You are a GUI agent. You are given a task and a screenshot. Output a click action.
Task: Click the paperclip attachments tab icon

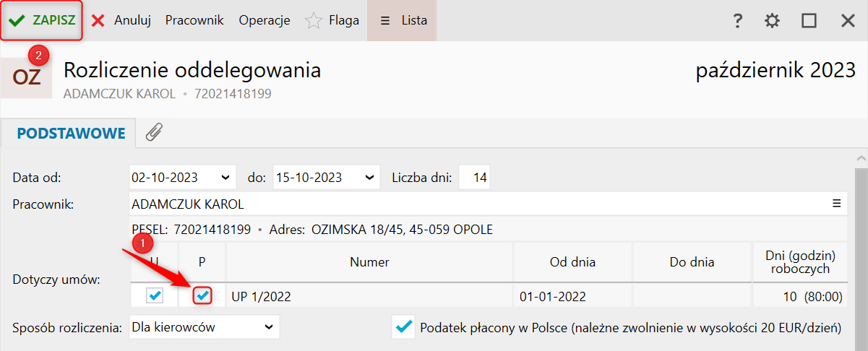click(x=154, y=132)
